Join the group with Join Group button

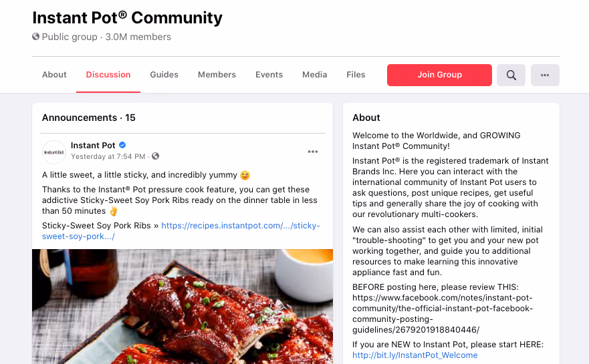[x=439, y=75]
